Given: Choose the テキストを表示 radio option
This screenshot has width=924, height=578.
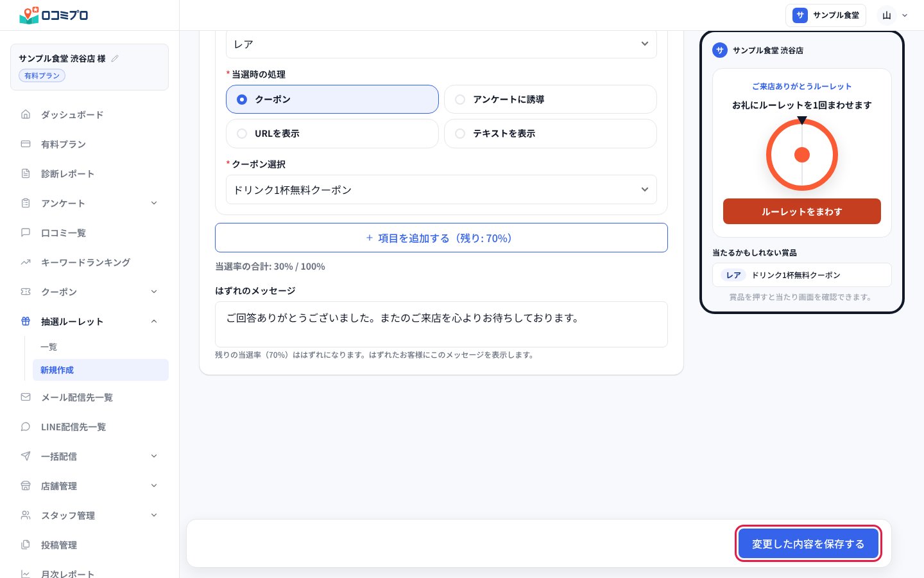Looking at the screenshot, I should point(551,134).
